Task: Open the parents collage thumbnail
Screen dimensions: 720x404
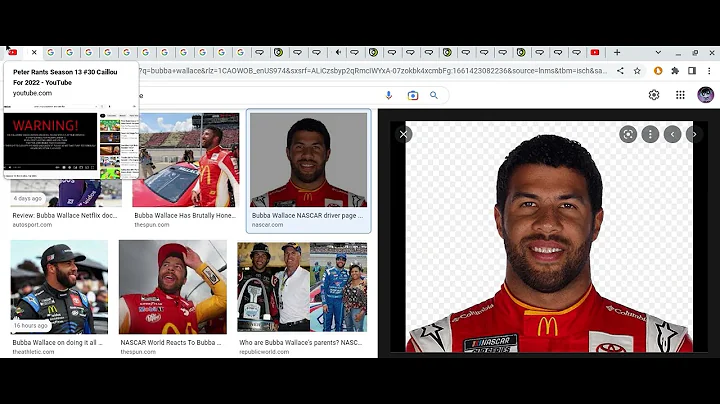Action: pos(302,287)
